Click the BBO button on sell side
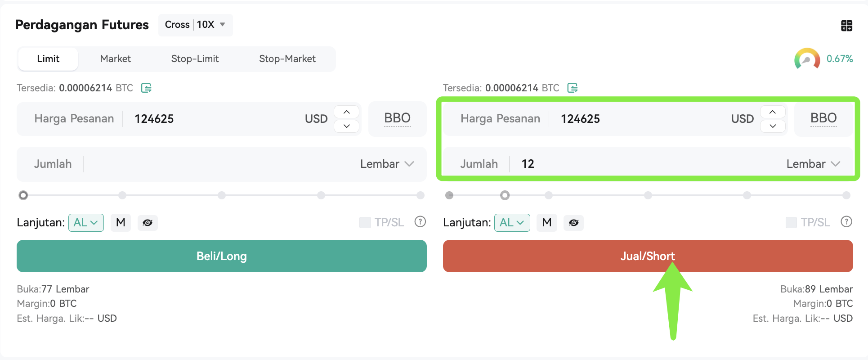Screen dimensions: 868x360 pos(823,118)
